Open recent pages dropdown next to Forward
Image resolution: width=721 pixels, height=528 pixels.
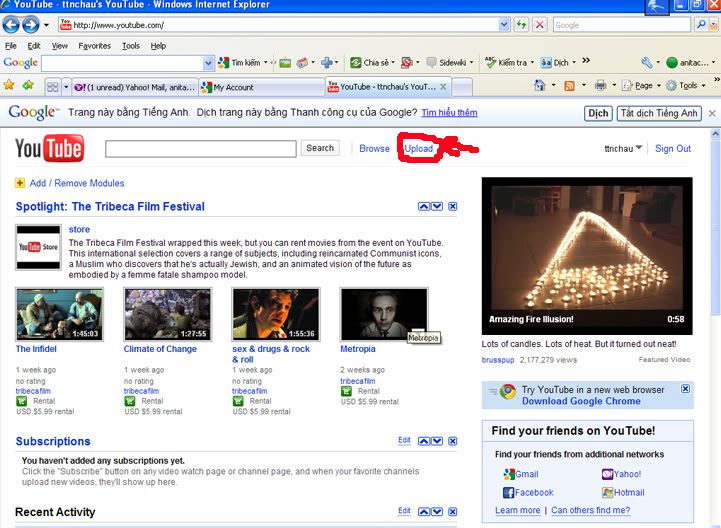pos(46,25)
